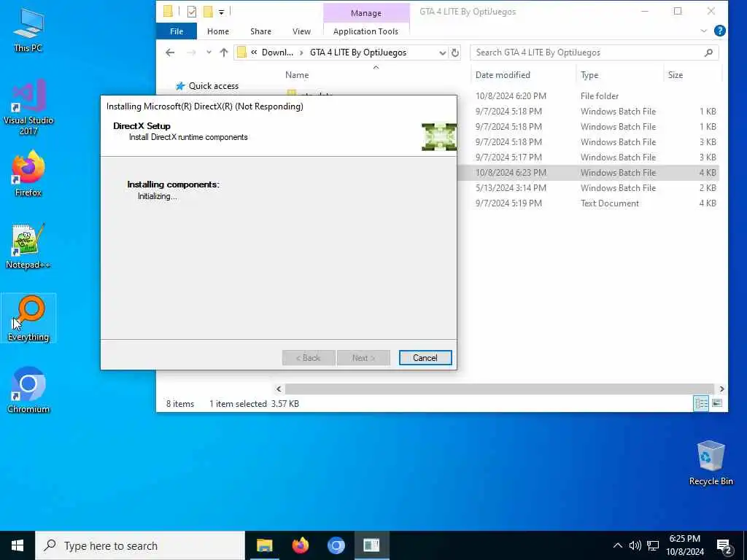This screenshot has height=560, width=747.
Task: Click the Explorer Help question mark icon
Action: 719,31
